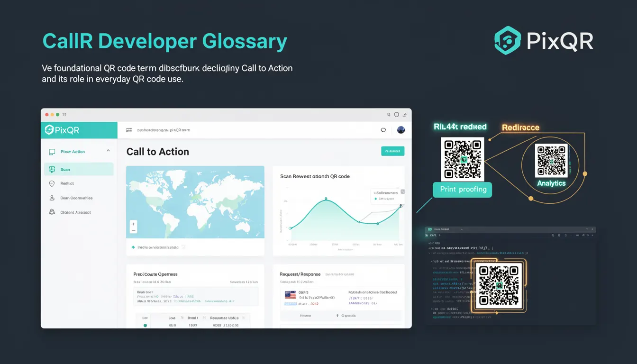The height and width of the screenshot is (364, 637).
Task: Click the search icon in the window title bar
Action: click(x=389, y=115)
